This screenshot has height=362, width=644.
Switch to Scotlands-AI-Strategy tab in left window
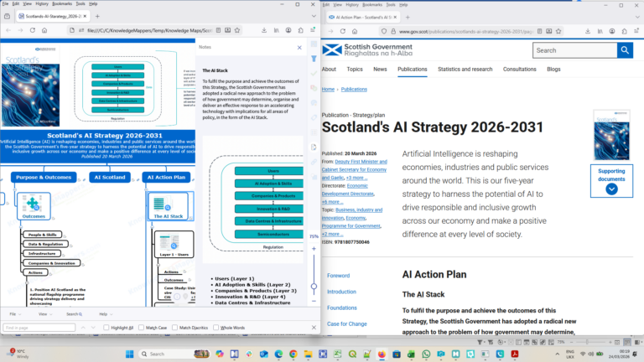[x=53, y=17]
